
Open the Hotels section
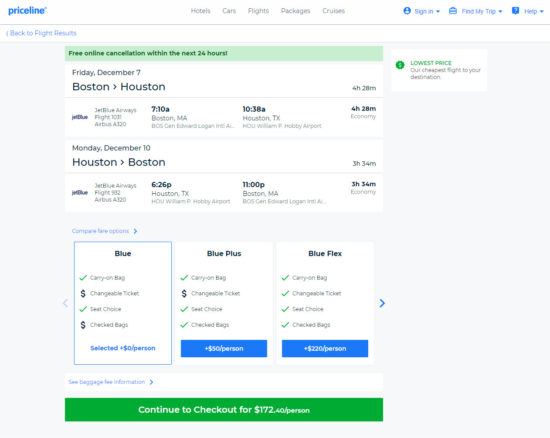(x=200, y=11)
